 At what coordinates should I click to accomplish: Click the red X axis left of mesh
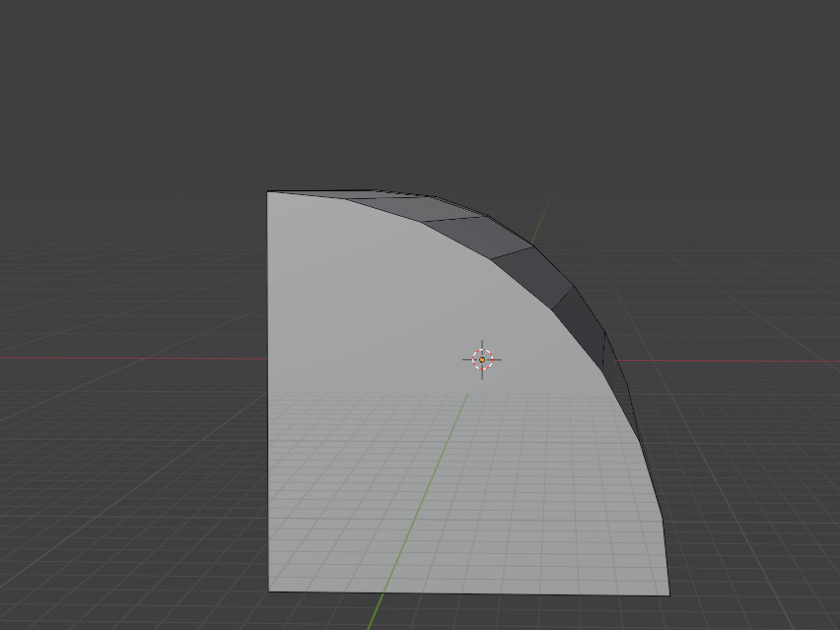[128, 358]
